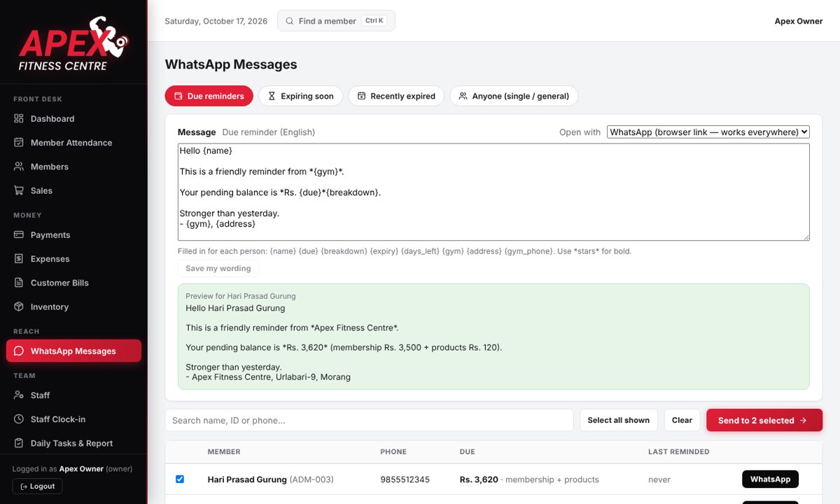Switch to Anyone (single / general) tab
This screenshot has width=840, height=504.
click(x=514, y=96)
